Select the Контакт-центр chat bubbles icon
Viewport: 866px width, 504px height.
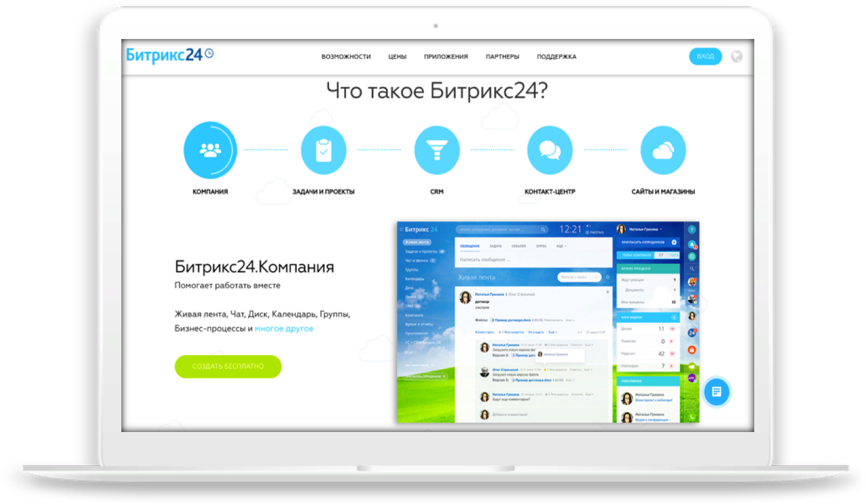tap(550, 150)
